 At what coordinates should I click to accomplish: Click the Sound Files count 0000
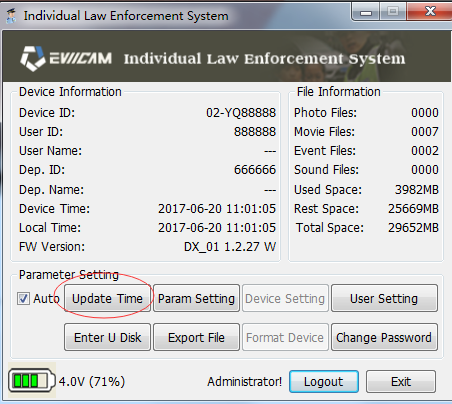(x=425, y=170)
